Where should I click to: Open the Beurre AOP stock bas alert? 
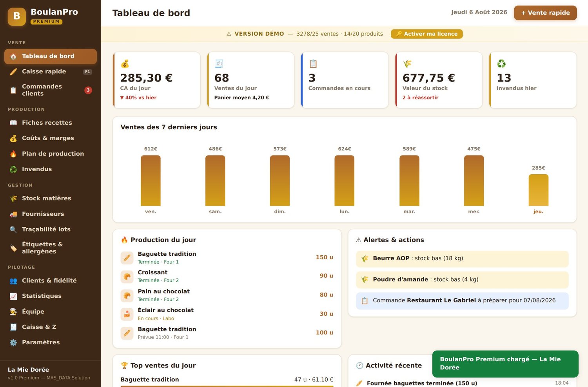462,259
